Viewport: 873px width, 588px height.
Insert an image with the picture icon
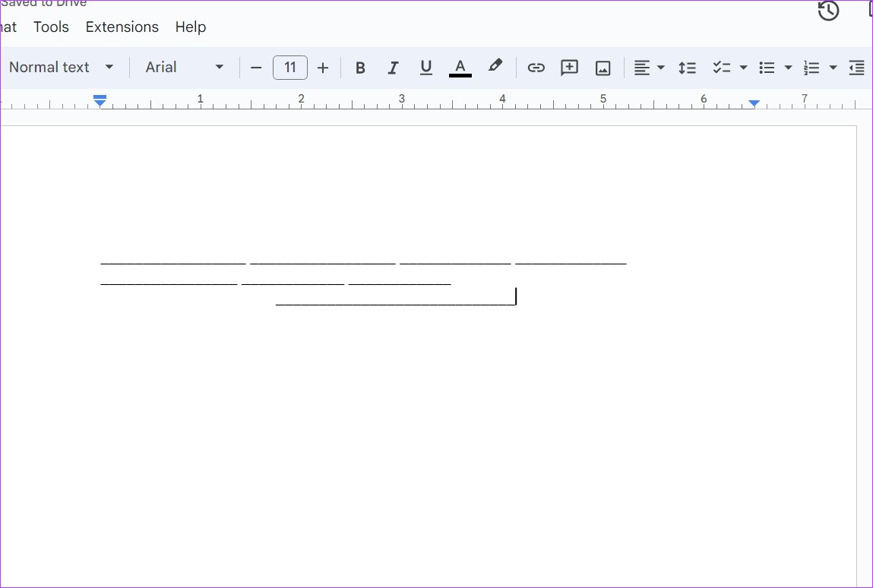[603, 68]
